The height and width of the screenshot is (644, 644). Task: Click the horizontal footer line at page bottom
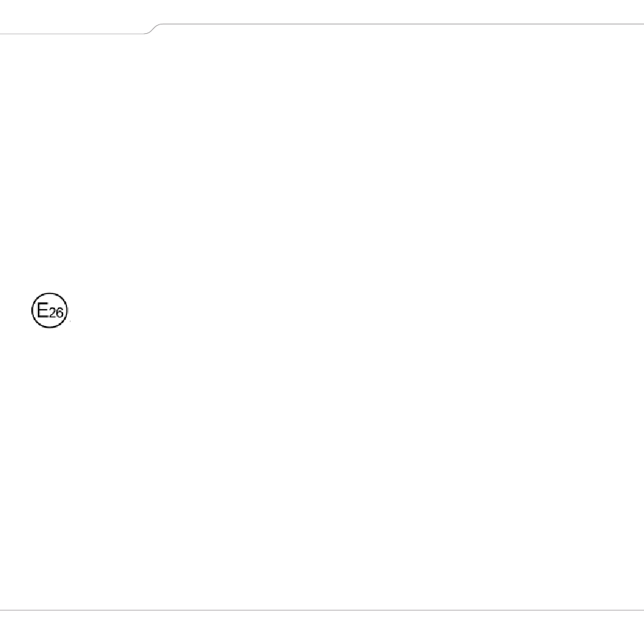(322, 610)
